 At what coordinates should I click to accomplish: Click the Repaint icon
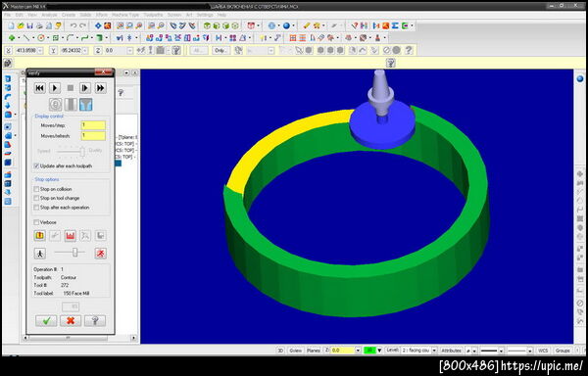(108, 25)
